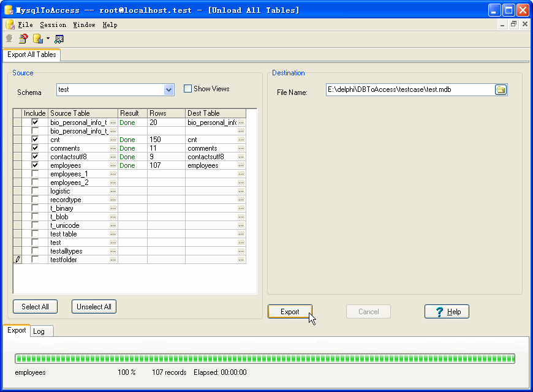The height and width of the screenshot is (392, 533).
Task: Click the Cancel button
Action: (368, 312)
